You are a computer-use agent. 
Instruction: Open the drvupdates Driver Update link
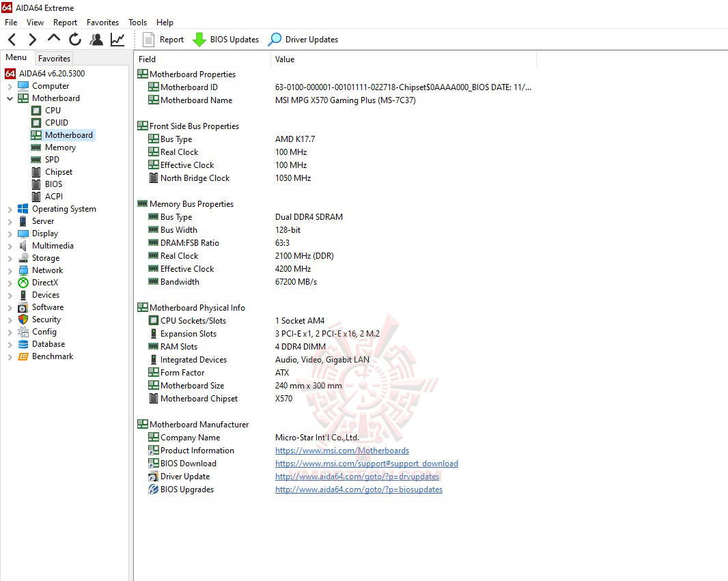[356, 477]
